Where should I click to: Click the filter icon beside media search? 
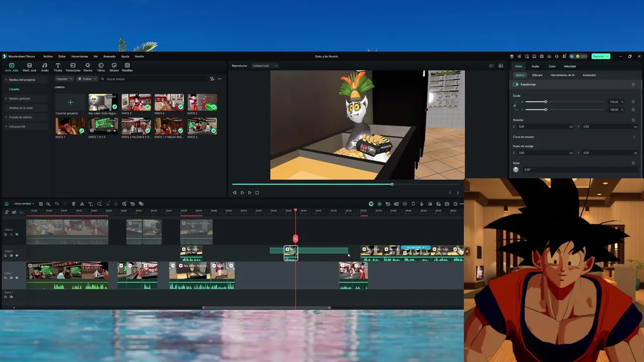212,79
